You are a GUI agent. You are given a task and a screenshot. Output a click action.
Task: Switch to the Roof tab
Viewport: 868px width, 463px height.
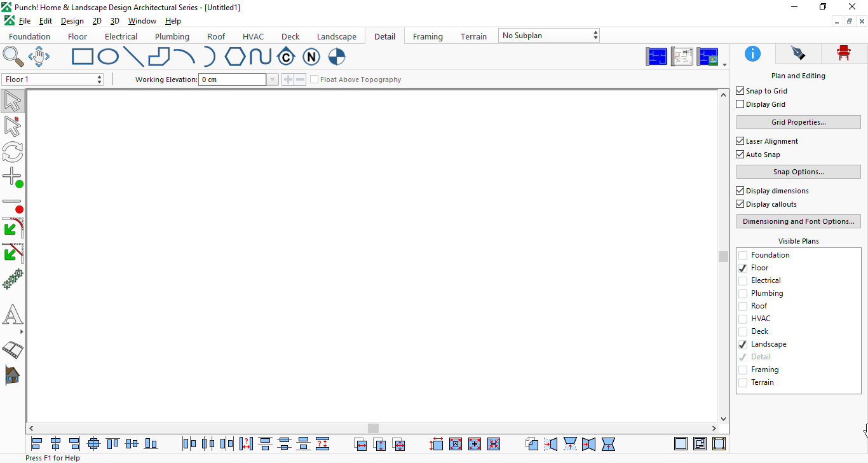[x=216, y=36]
